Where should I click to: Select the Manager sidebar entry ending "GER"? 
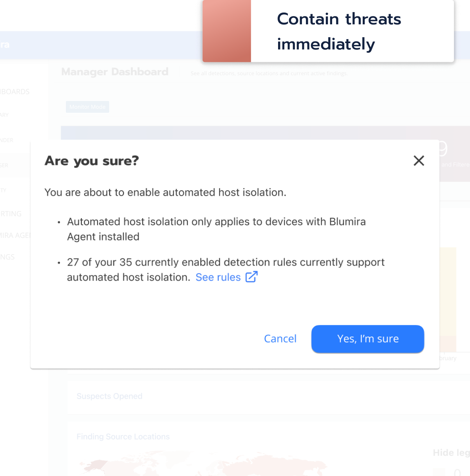pos(4,165)
